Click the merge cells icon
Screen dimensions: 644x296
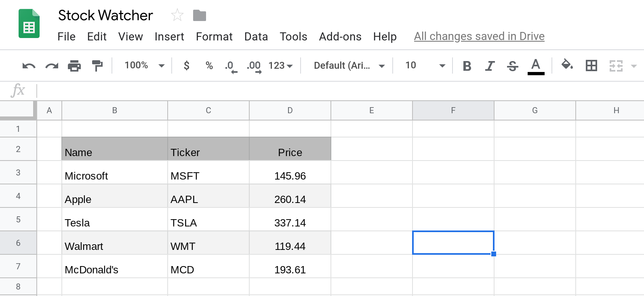pyautogui.click(x=616, y=66)
